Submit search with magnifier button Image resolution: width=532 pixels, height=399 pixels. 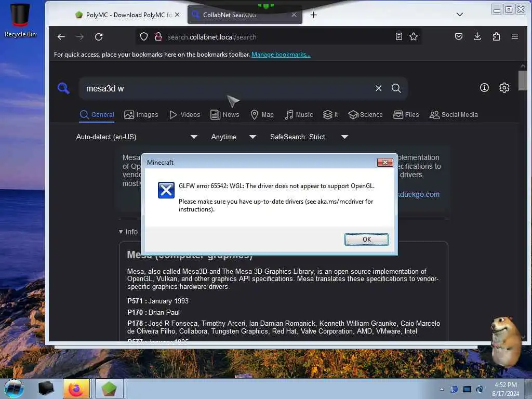[x=396, y=88]
